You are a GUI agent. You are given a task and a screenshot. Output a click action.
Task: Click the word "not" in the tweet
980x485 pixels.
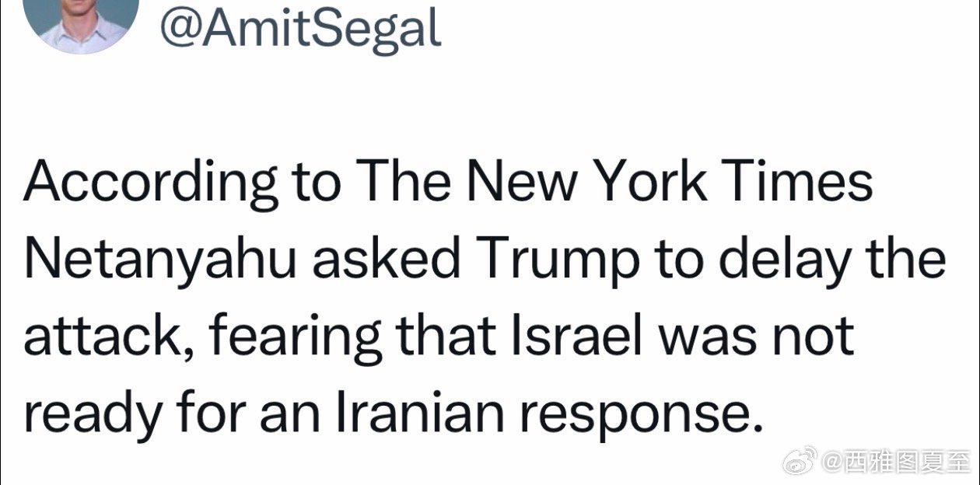[x=814, y=336]
